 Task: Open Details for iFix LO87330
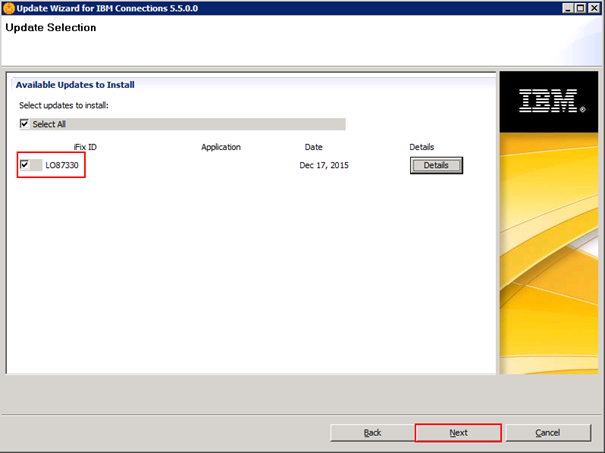coord(436,165)
